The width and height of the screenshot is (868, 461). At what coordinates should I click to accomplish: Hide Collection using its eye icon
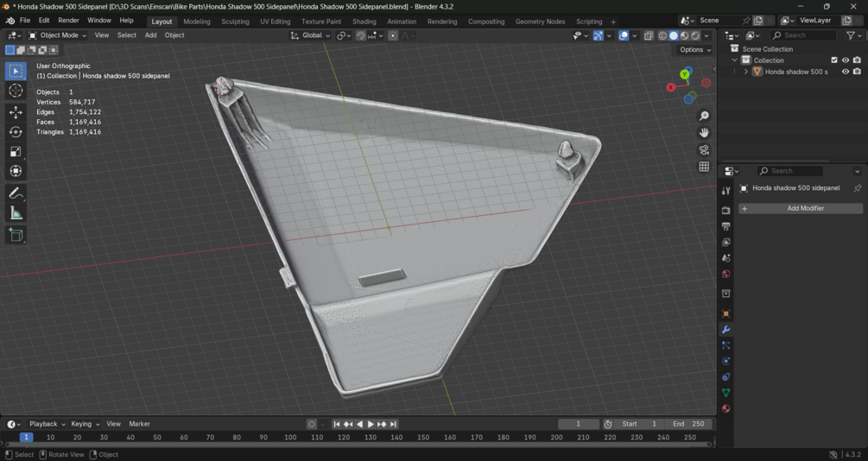pyautogui.click(x=846, y=60)
